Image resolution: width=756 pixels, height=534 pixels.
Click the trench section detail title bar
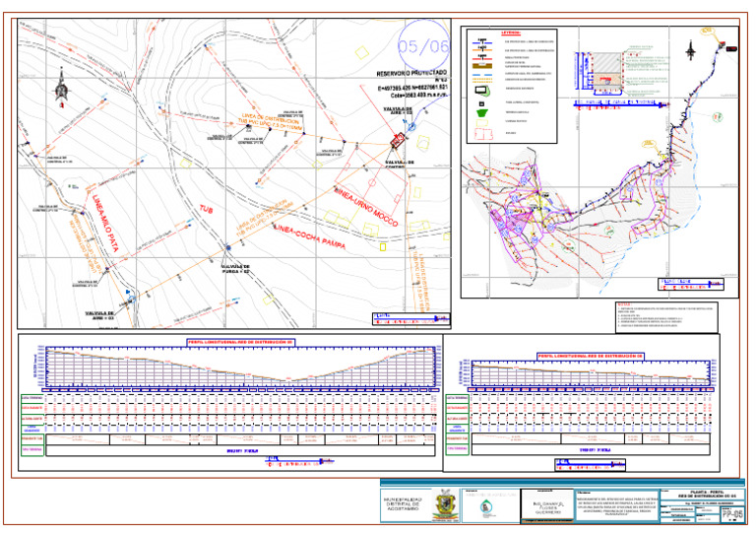[621, 104]
